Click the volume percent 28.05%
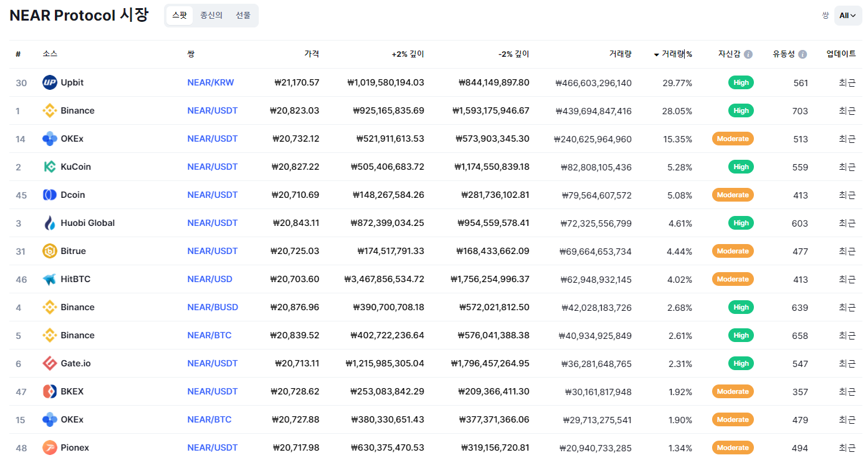This screenshot has height=460, width=868. [678, 110]
